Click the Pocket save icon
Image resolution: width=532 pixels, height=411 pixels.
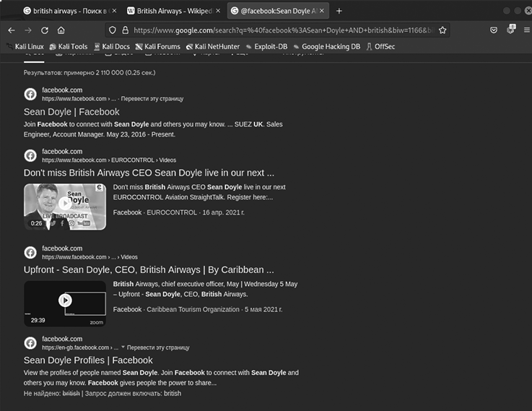coord(494,30)
